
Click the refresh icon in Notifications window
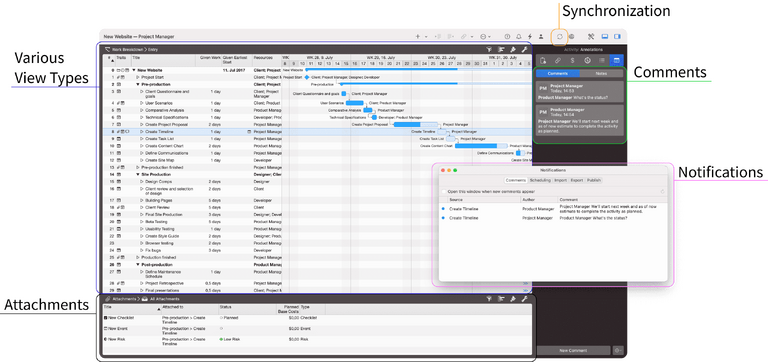click(663, 192)
